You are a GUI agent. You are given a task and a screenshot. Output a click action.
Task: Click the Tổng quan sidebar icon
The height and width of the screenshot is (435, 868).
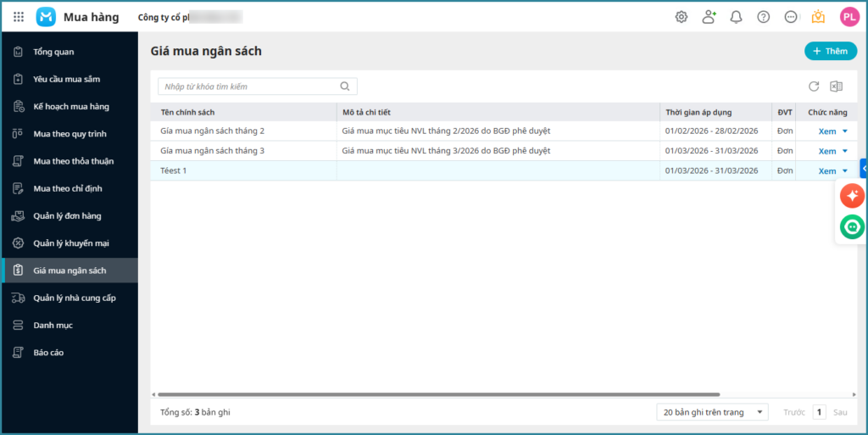tap(19, 52)
